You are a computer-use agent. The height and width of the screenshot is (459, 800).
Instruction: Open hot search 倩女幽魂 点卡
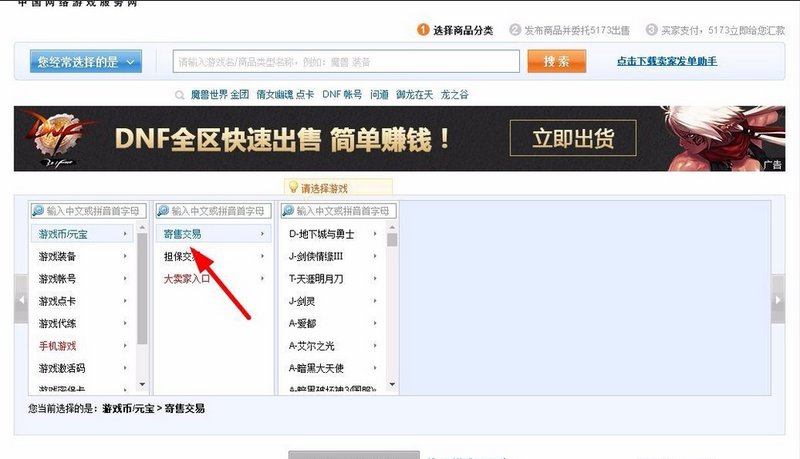click(x=285, y=94)
